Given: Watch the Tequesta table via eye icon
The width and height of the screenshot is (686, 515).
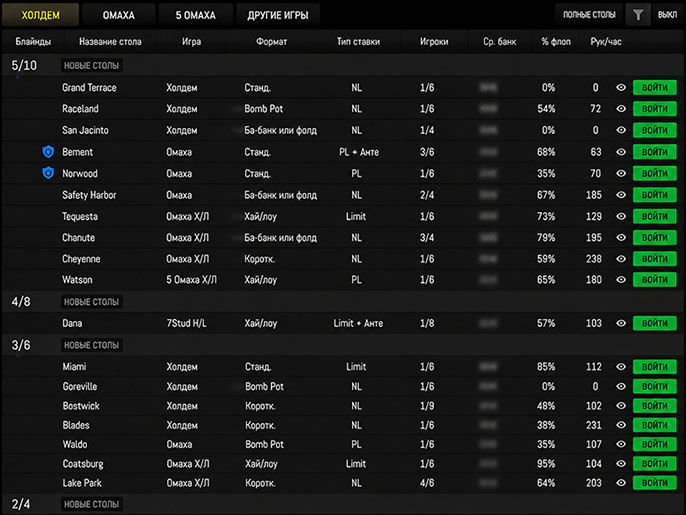Looking at the screenshot, I should coord(621,216).
